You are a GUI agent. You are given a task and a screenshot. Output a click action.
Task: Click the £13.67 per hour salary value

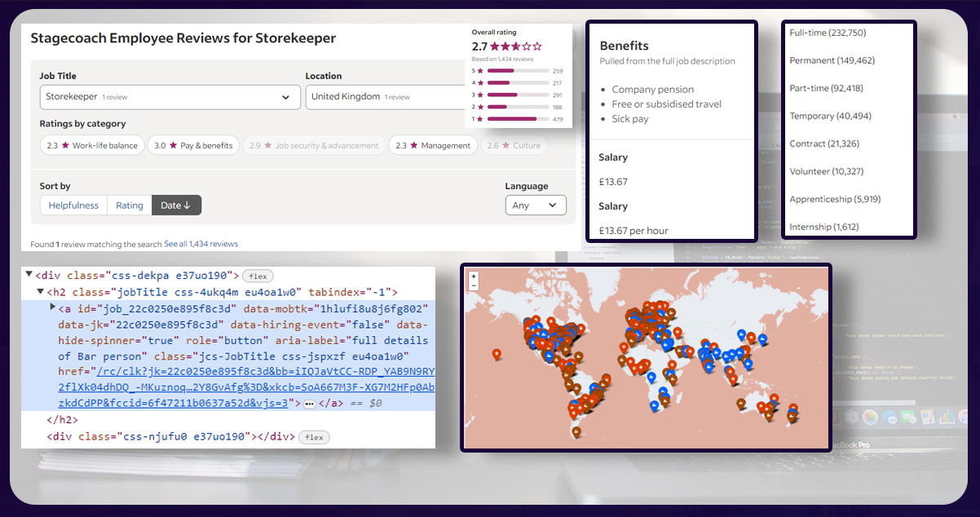(x=634, y=231)
